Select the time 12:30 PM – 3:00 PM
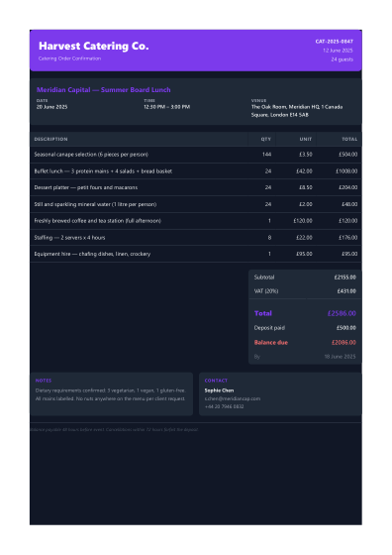 (x=167, y=107)
